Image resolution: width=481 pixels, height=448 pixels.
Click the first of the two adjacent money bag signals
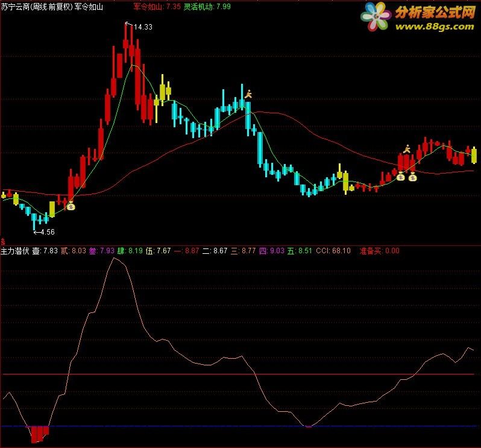click(401, 177)
